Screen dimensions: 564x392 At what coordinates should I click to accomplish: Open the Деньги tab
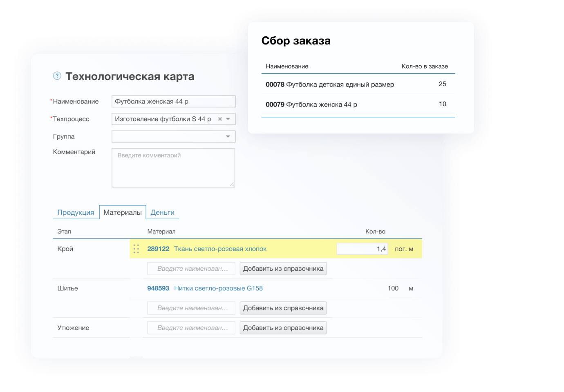[162, 212]
